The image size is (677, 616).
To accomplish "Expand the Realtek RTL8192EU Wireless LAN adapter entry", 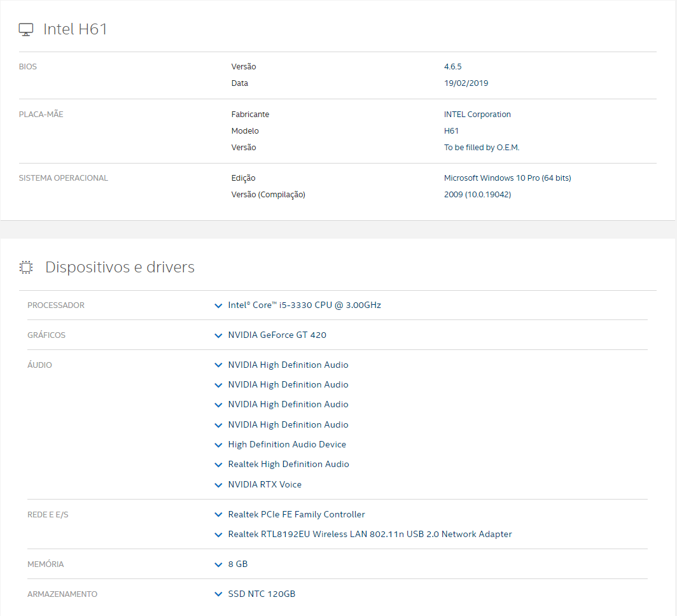I will tap(218, 535).
